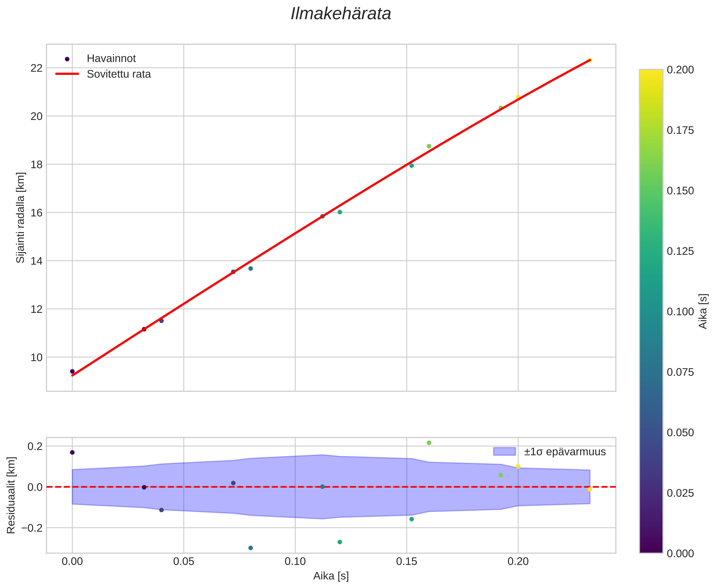Click the 0.10 tick label on the x-axis
This screenshot has height=588, width=715.
[295, 562]
